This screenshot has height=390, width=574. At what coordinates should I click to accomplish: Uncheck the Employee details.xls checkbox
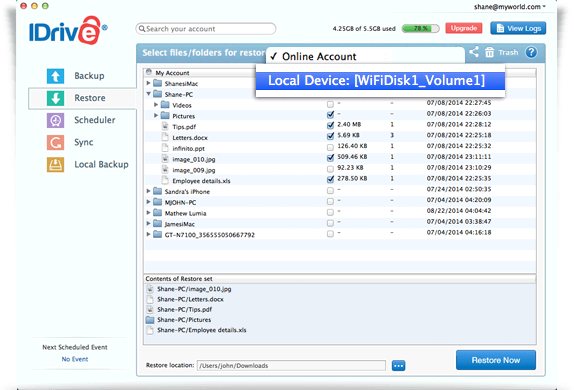tap(330, 179)
